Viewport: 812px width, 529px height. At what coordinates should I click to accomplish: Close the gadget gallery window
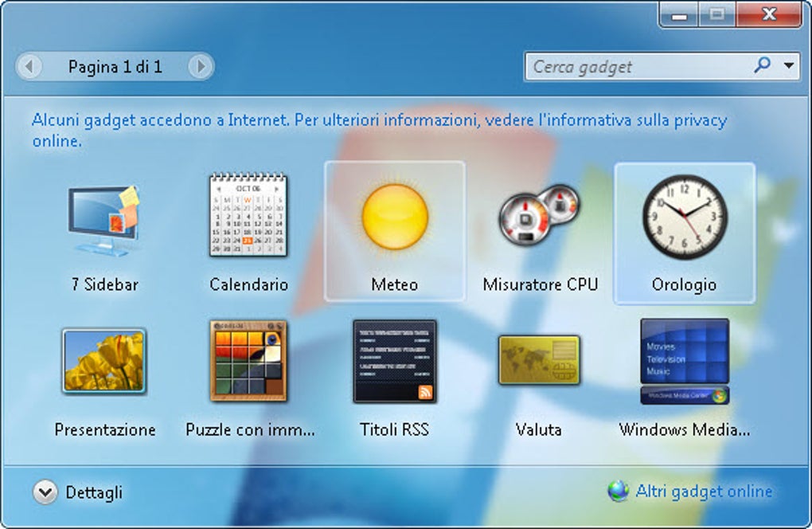(x=769, y=14)
